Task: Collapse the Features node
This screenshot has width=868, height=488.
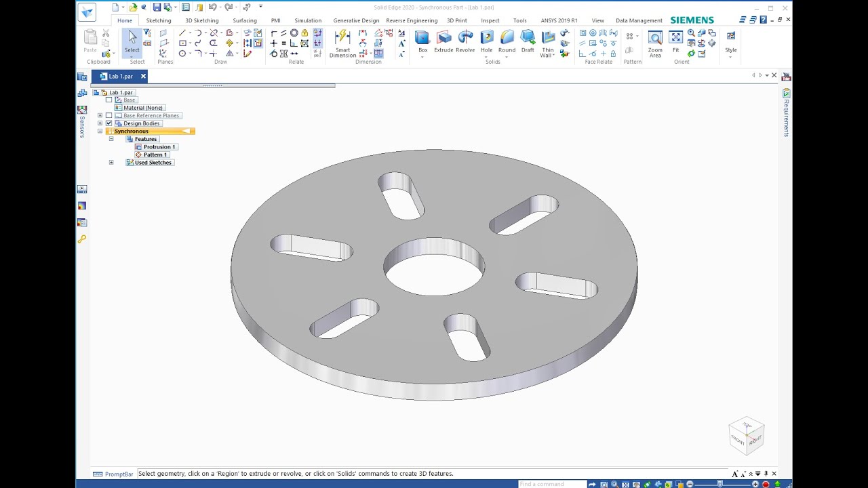Action: coord(111,139)
